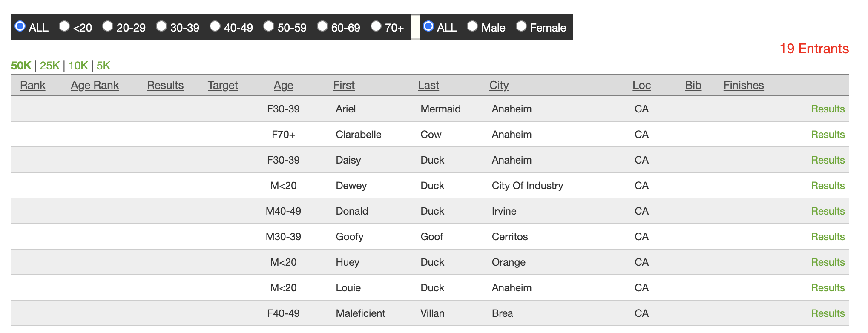Open Results link for Ariel Mermaid
Viewport: 868px width, 333px height.
tap(828, 109)
